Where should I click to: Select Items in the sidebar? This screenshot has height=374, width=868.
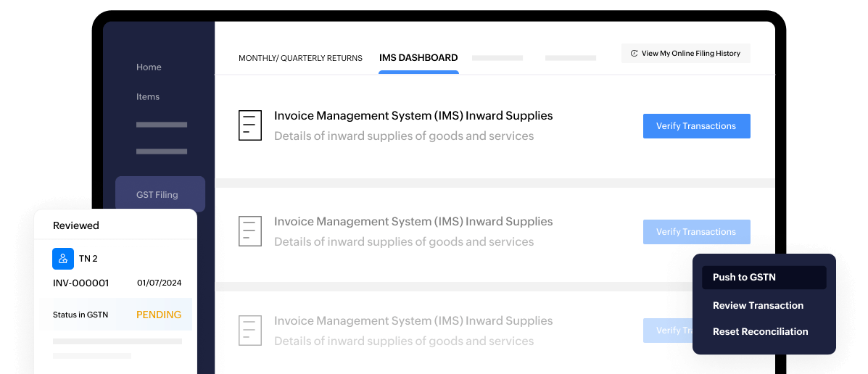click(x=148, y=97)
